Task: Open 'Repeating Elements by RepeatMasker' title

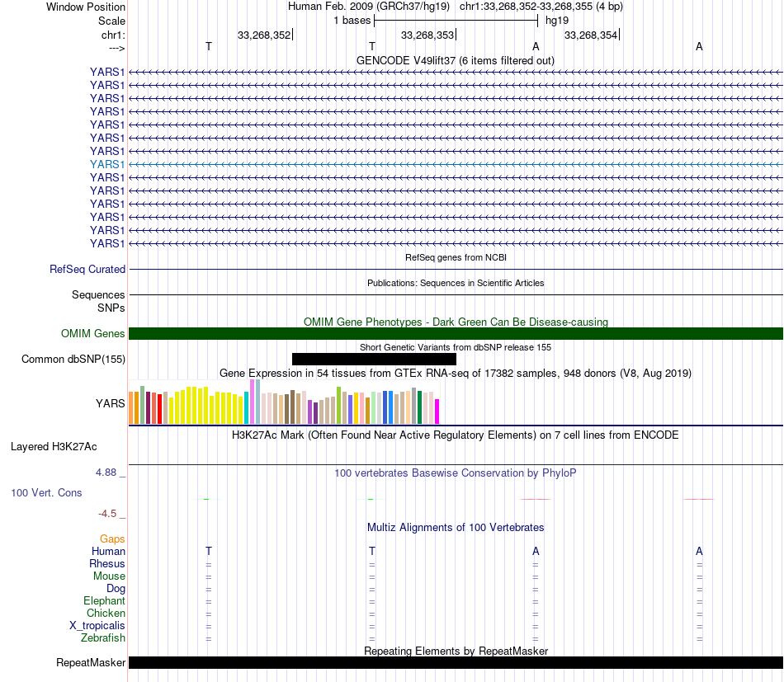Action: [x=456, y=651]
